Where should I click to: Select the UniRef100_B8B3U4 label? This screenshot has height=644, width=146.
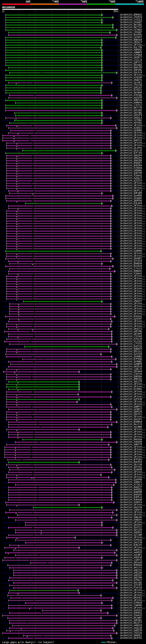131,40
